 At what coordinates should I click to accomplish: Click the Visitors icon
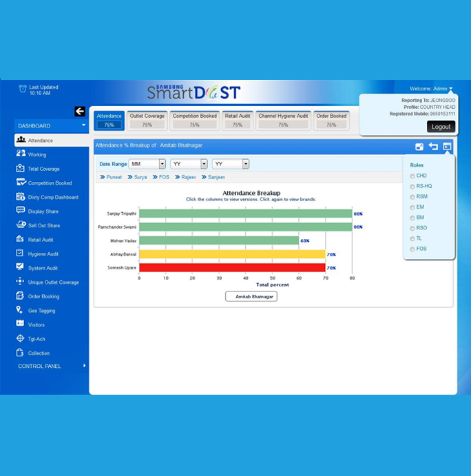click(20, 323)
